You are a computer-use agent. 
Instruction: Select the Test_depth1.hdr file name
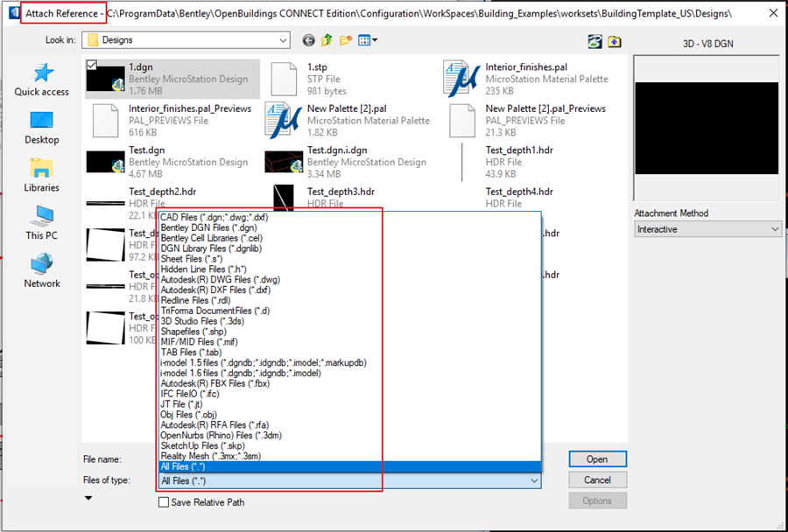[x=519, y=150]
